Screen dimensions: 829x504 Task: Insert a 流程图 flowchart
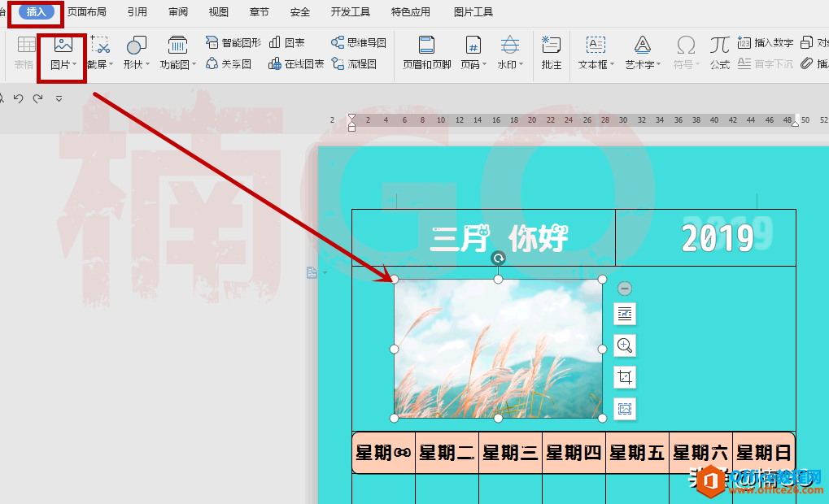click(x=354, y=64)
